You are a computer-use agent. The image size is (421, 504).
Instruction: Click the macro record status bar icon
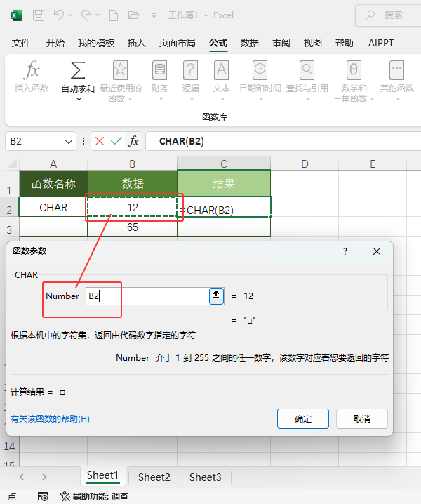click(43, 496)
